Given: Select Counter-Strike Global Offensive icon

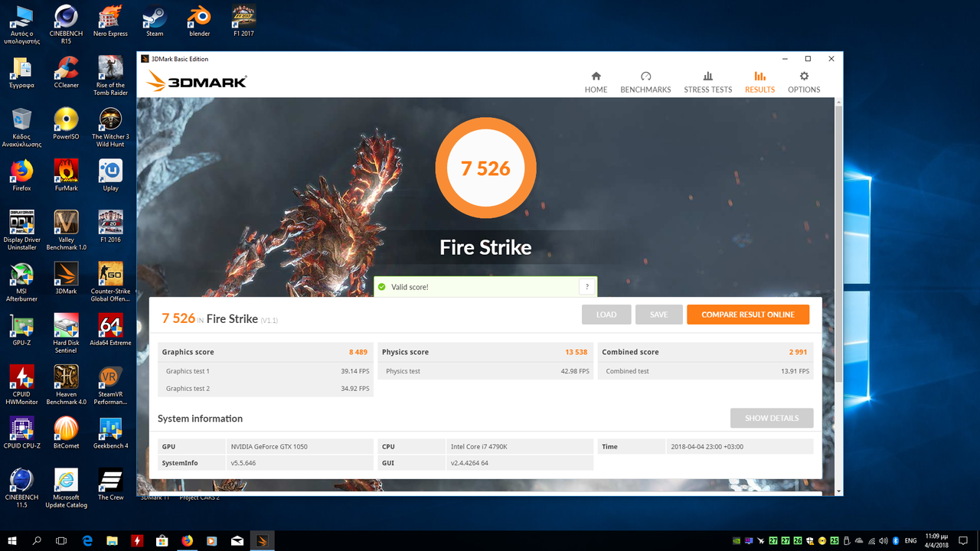Looking at the screenshot, I should tap(110, 282).
